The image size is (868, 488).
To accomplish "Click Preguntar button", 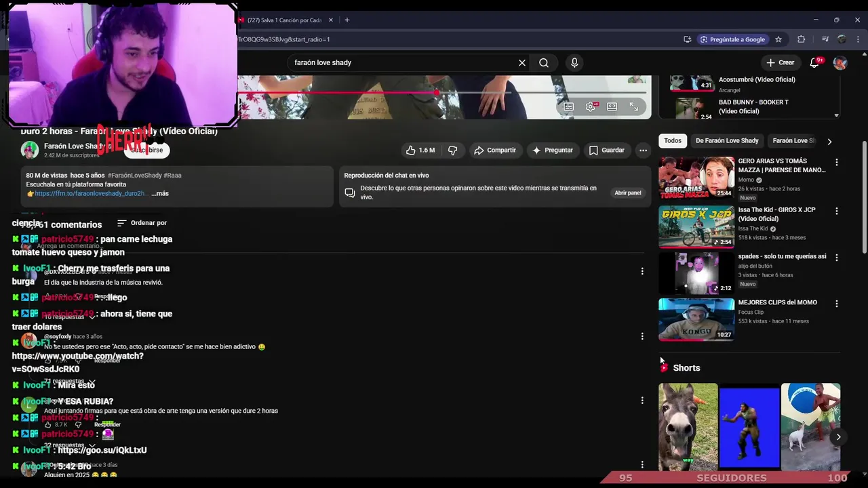I will point(553,150).
